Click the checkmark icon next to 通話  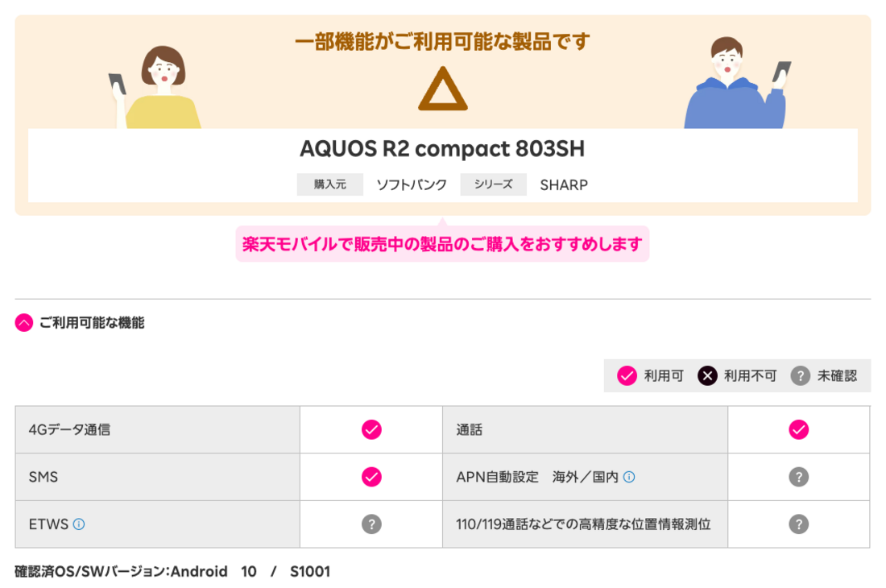pos(798,429)
